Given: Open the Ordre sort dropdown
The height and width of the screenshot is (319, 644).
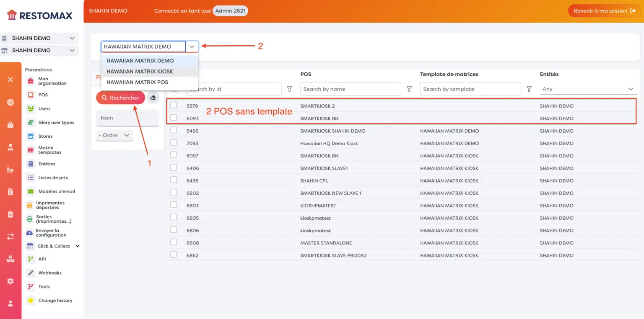Looking at the screenshot, I should tap(114, 135).
